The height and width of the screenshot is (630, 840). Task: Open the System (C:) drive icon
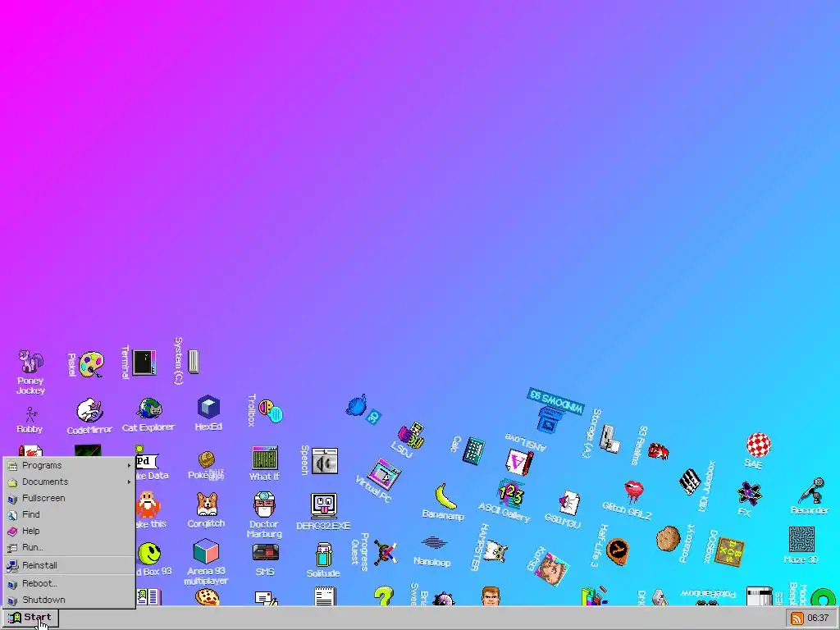coord(194,362)
